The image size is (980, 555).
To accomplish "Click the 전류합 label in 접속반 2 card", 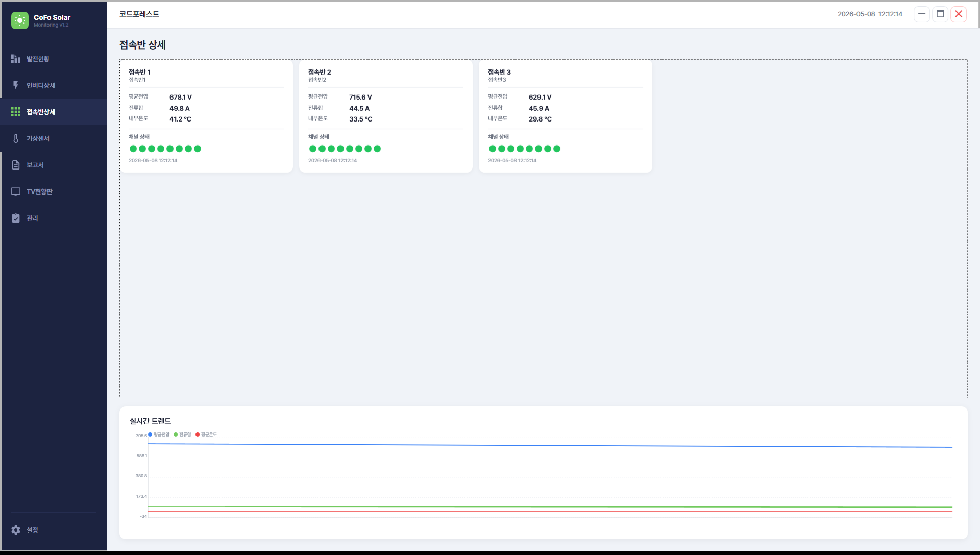I will point(316,108).
